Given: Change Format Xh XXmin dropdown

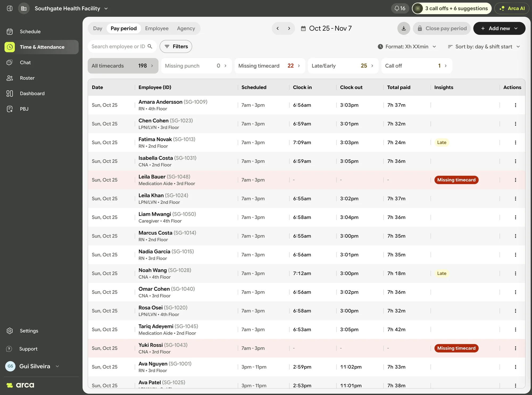Looking at the screenshot, I should coord(407,47).
